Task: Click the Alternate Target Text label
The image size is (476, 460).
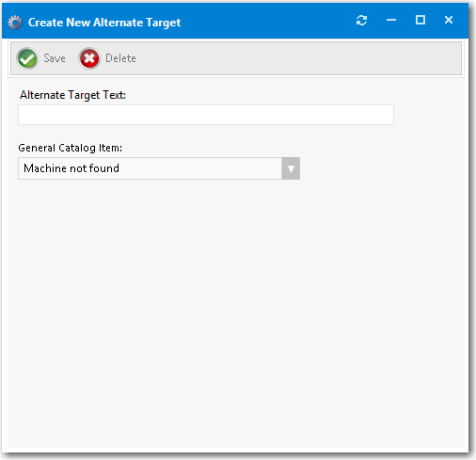Action: click(72, 95)
